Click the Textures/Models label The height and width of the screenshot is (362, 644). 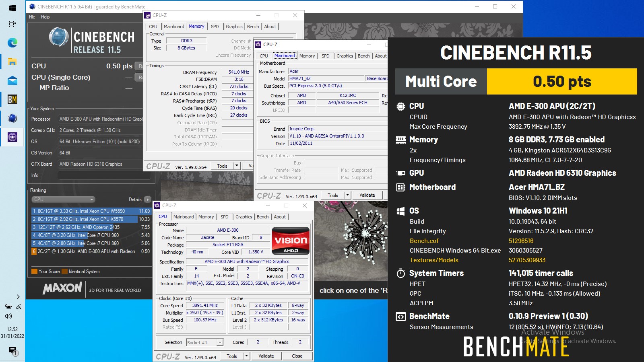[x=434, y=260]
